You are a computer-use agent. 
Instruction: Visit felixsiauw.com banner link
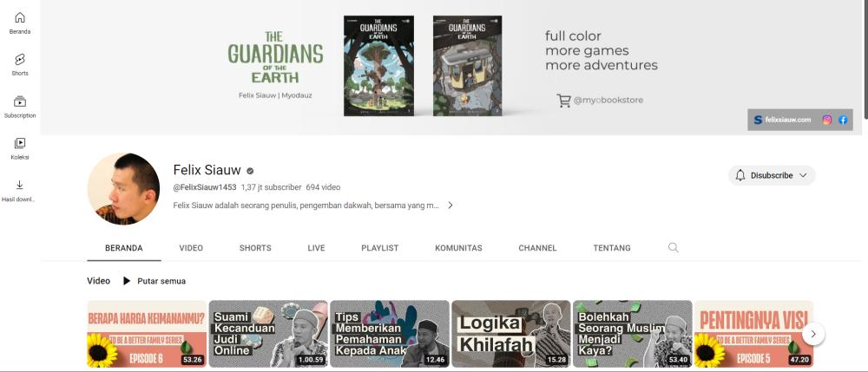782,120
